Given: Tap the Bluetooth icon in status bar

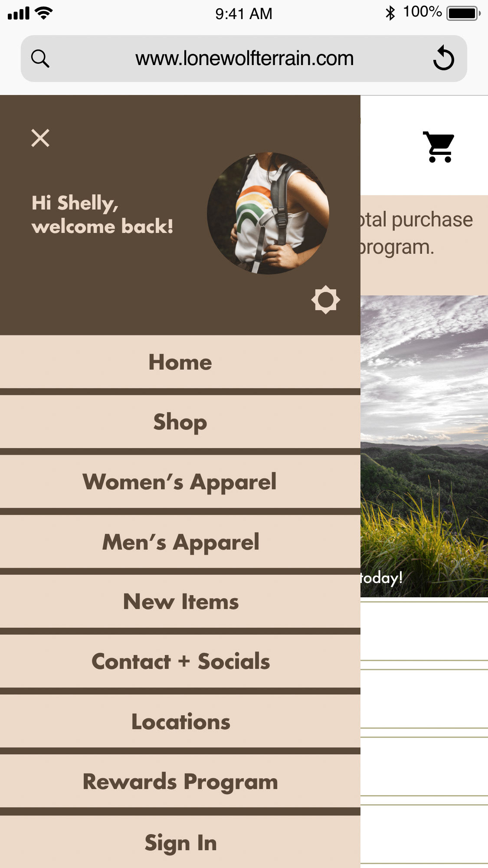Looking at the screenshot, I should coord(390,13).
